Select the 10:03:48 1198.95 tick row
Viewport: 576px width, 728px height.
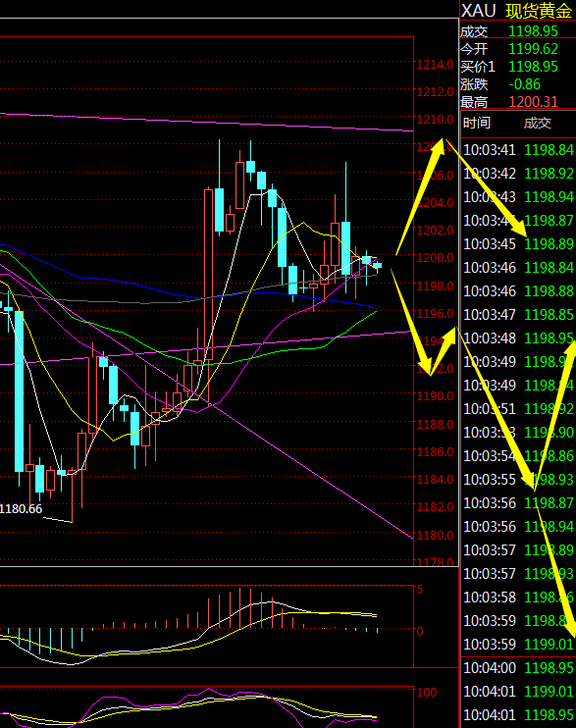518,338
